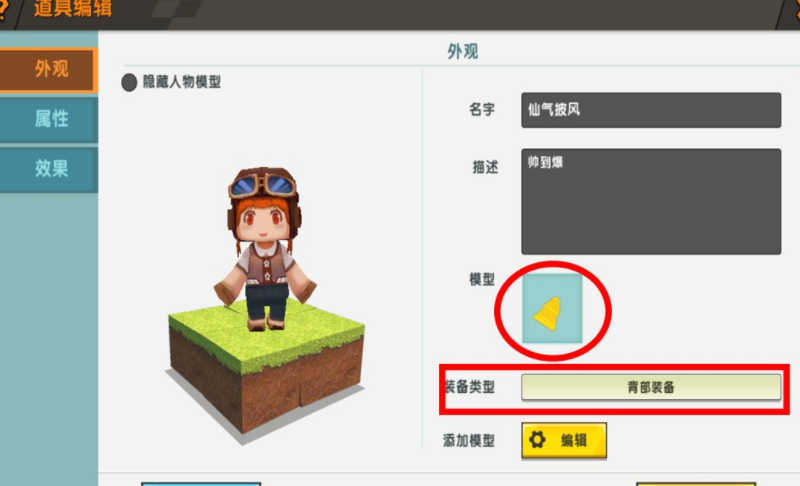Open the 背部装备 equipment type dropdown

pyautogui.click(x=651, y=387)
